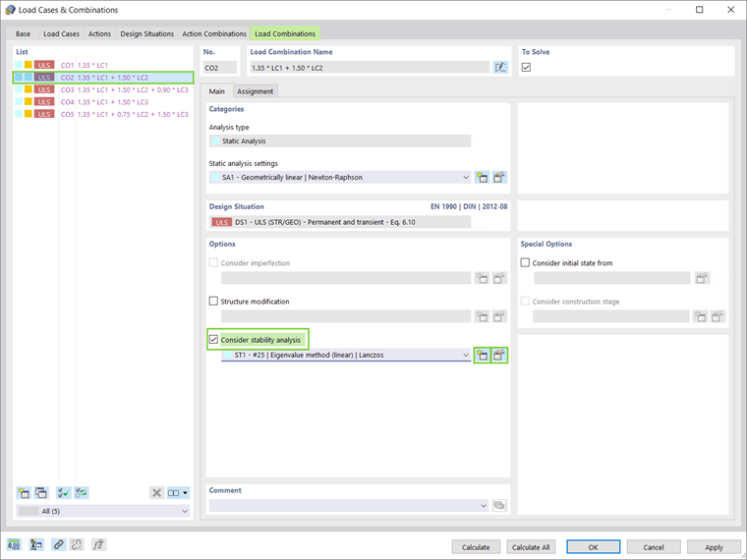
Task: Switch to Actions tab
Action: click(x=99, y=33)
